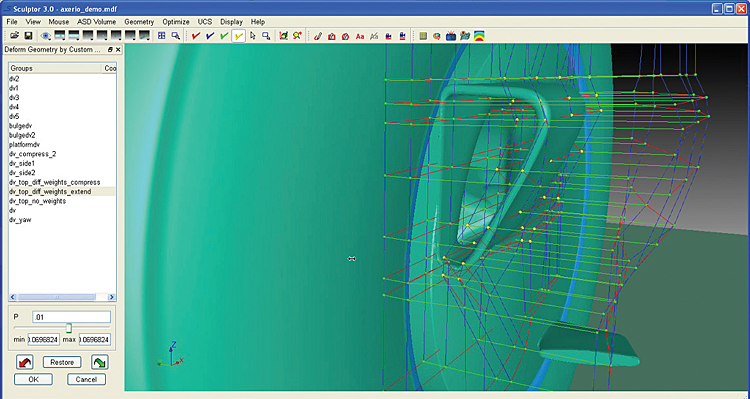The image size is (750, 399).
Task: Click the Cancel button
Action: 86,379
